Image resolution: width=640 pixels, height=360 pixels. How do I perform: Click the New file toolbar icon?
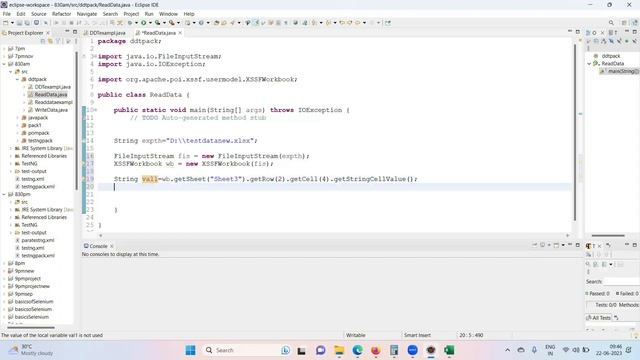[6, 23]
